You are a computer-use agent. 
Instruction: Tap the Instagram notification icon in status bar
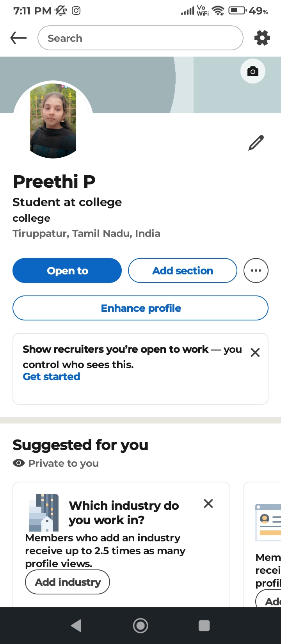(x=76, y=11)
